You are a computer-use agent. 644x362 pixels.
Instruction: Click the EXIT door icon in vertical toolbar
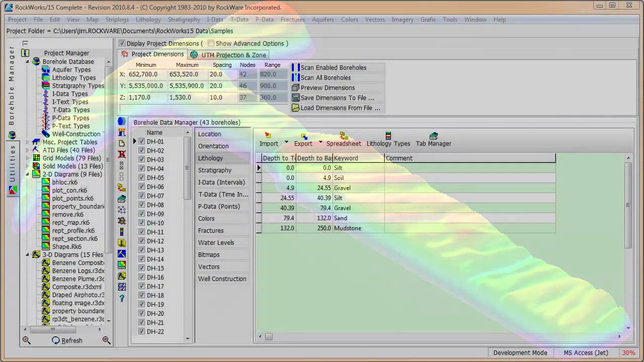(x=121, y=132)
